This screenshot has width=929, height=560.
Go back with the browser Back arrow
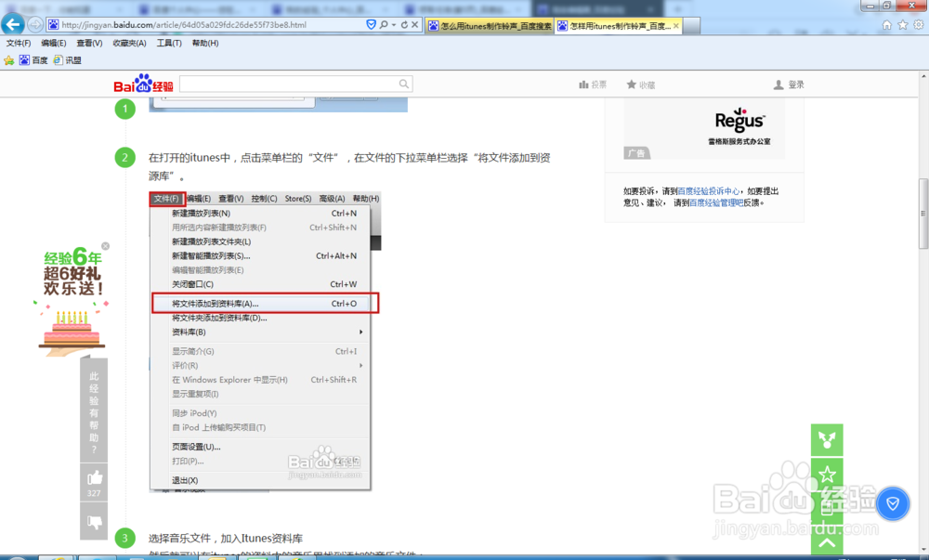pyautogui.click(x=12, y=24)
